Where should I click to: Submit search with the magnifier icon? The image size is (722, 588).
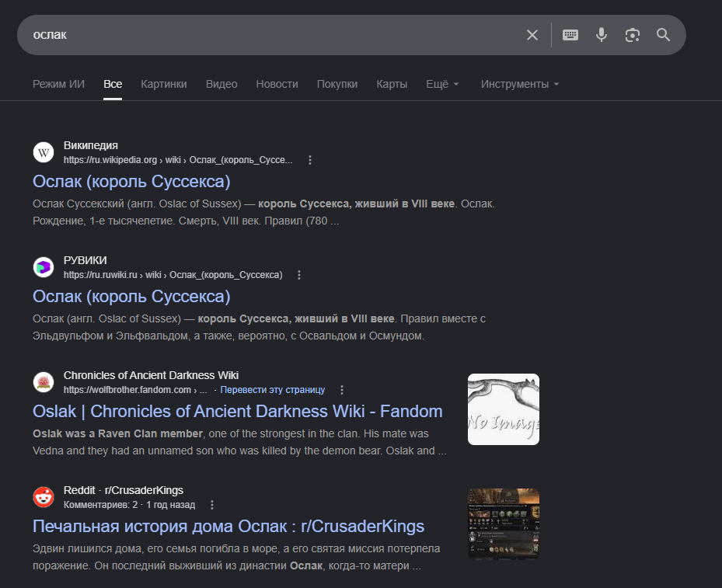[663, 35]
